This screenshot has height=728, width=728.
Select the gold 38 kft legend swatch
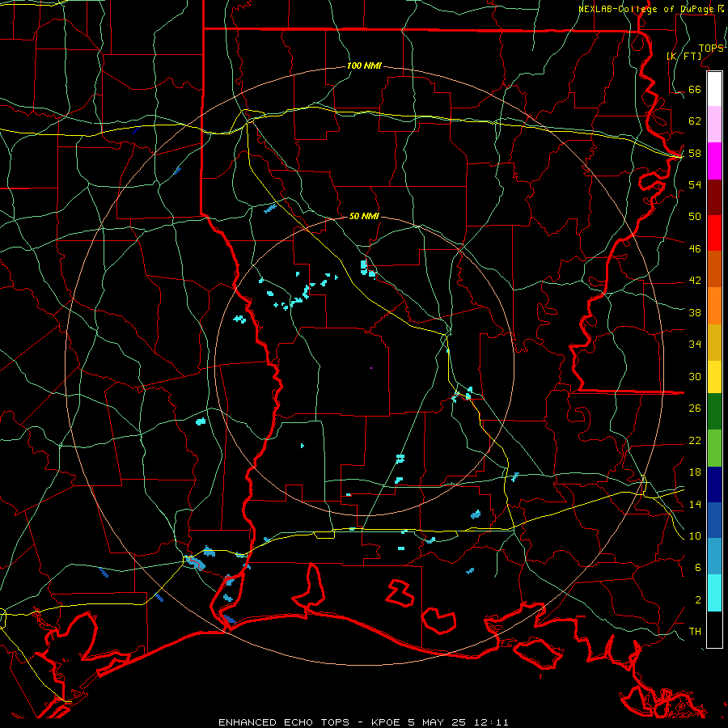[714, 342]
